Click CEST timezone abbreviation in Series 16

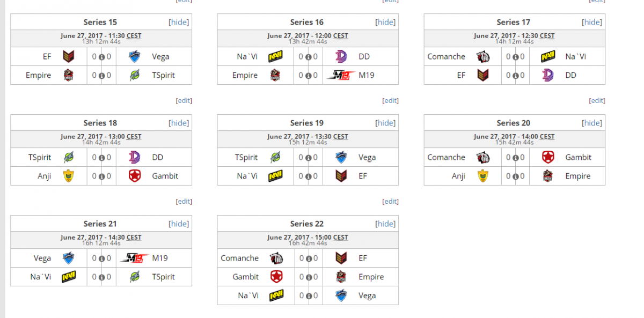pyautogui.click(x=340, y=36)
